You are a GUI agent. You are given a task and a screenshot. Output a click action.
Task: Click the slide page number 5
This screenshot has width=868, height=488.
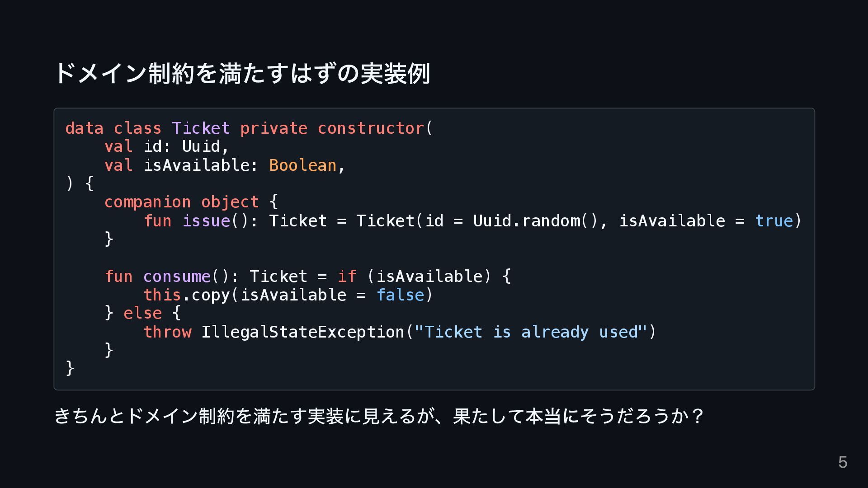point(843,462)
